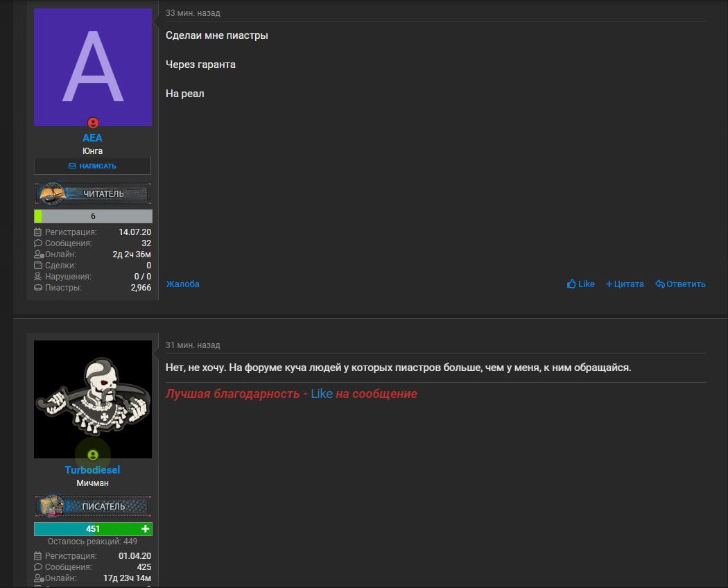The width and height of the screenshot is (728, 588).
Task: Click the AEA username link
Action: [x=92, y=138]
